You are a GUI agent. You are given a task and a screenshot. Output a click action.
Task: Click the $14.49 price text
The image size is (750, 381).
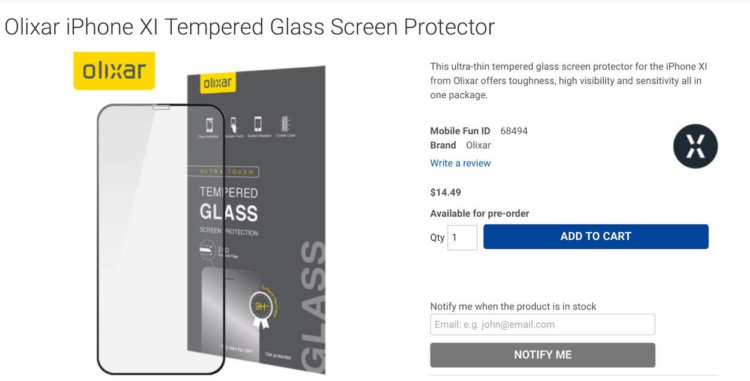[x=445, y=193]
